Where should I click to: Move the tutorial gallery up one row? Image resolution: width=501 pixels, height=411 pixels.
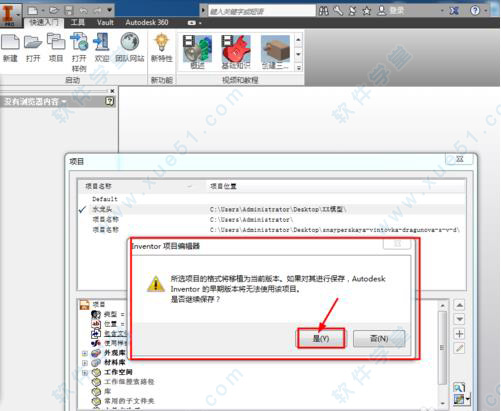click(x=298, y=40)
